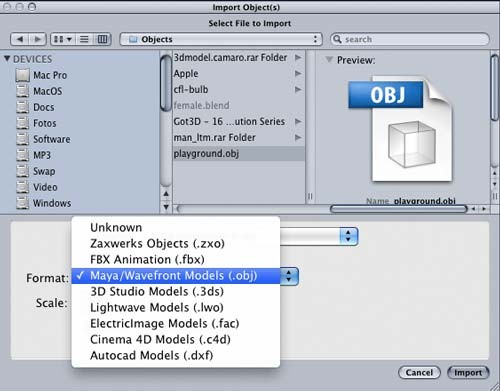Image resolution: width=500 pixels, height=391 pixels.
Task: Click column resize handle beside file list
Action: (x=310, y=196)
